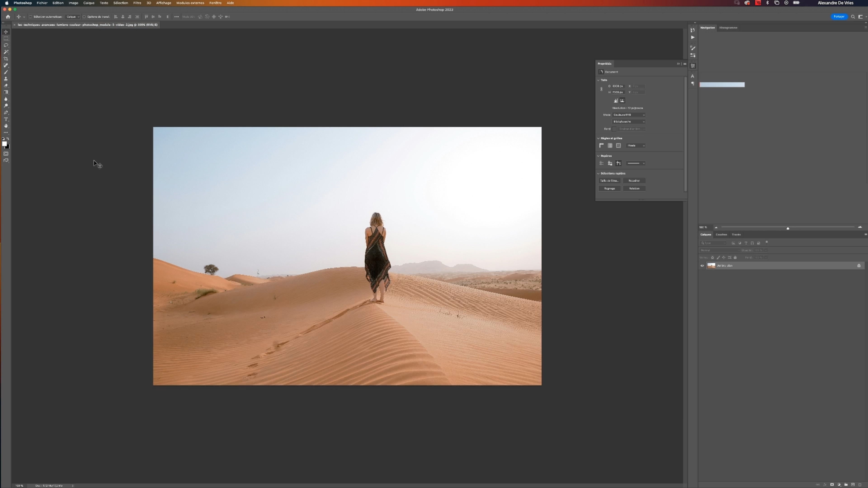Open the Filtre menu
This screenshot has width=868, height=488.
pos(137,3)
